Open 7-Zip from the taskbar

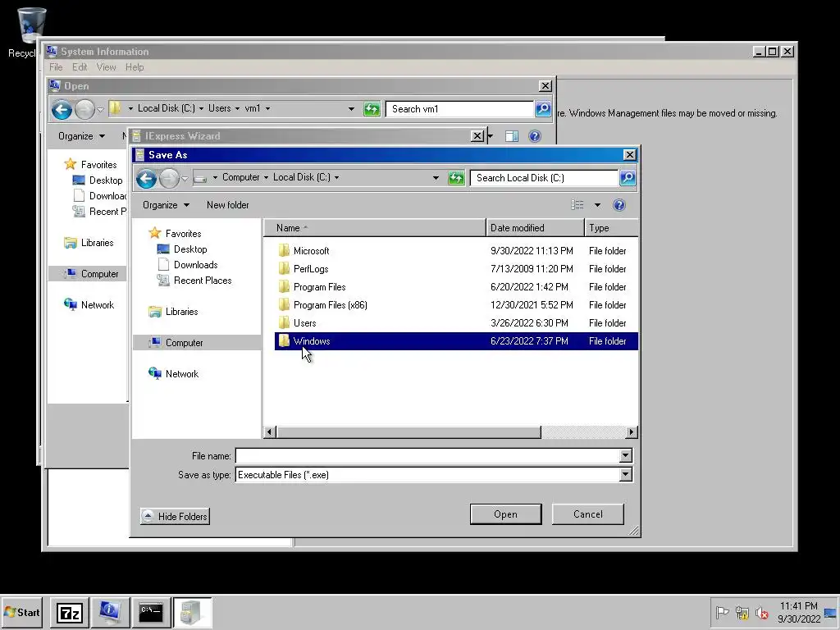point(70,612)
